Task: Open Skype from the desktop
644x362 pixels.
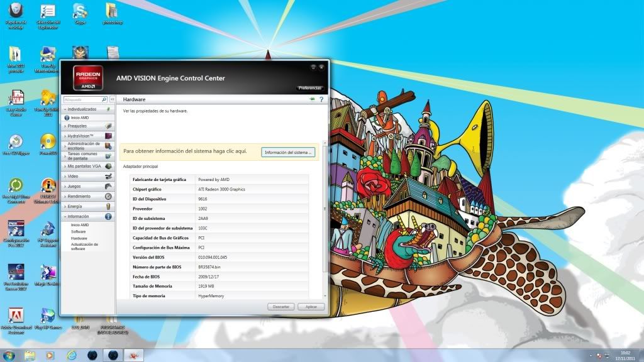Action: (80, 14)
